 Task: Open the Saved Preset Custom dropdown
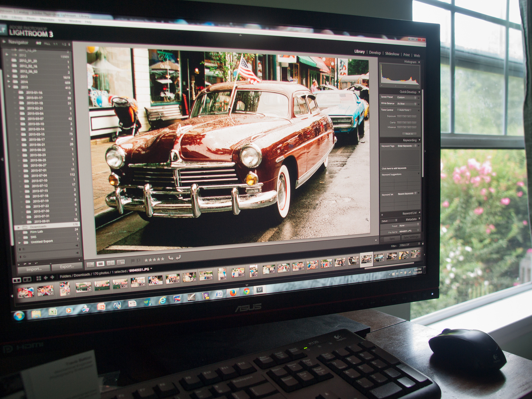[407, 98]
